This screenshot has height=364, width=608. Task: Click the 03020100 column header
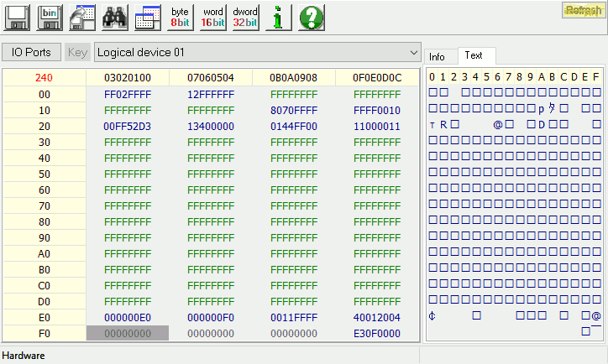coord(128,78)
